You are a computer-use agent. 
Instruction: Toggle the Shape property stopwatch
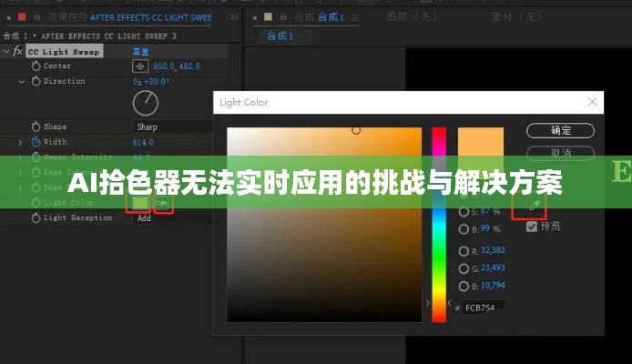[x=36, y=126]
